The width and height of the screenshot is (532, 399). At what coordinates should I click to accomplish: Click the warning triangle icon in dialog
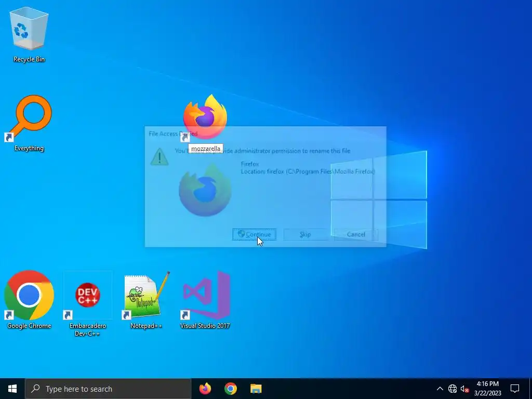pos(159,157)
